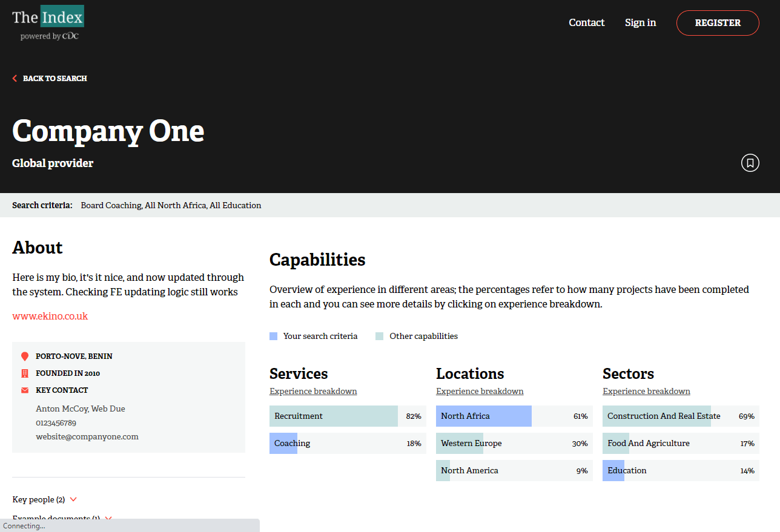This screenshot has height=532, width=780.
Task: Open the Contact page
Action: click(586, 23)
